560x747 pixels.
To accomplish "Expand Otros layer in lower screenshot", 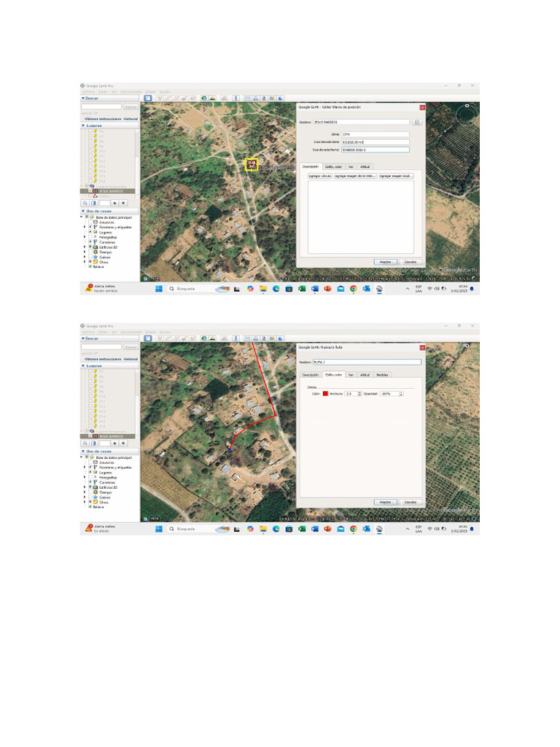I will tap(85, 502).
